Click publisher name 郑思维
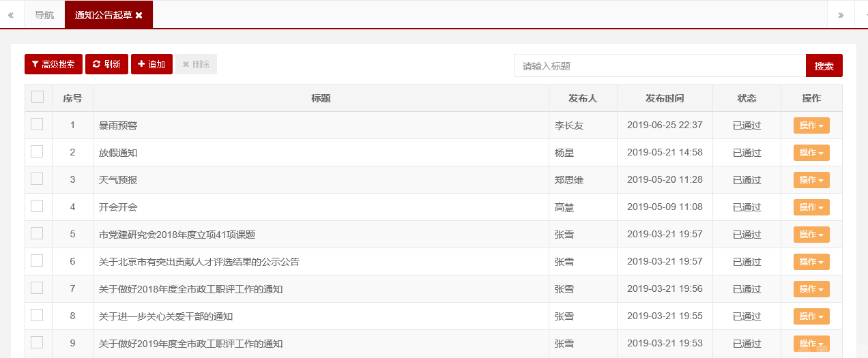The width and height of the screenshot is (868, 358). (x=569, y=180)
